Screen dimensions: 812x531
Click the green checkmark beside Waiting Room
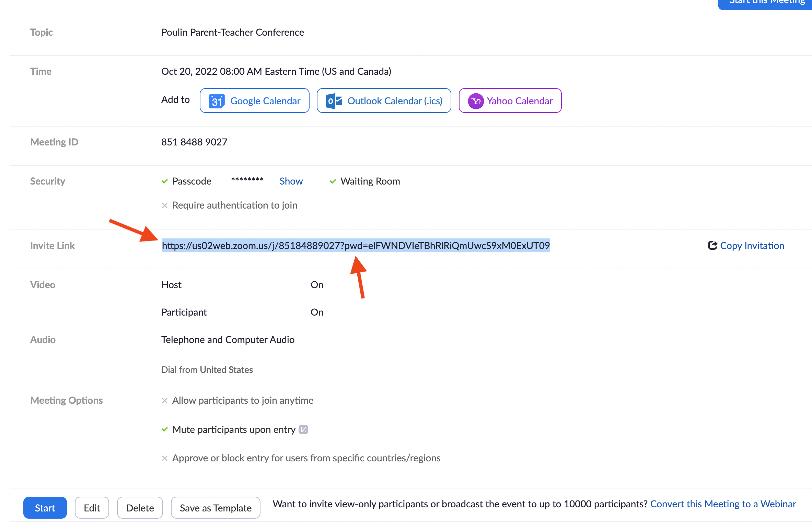[x=333, y=181]
